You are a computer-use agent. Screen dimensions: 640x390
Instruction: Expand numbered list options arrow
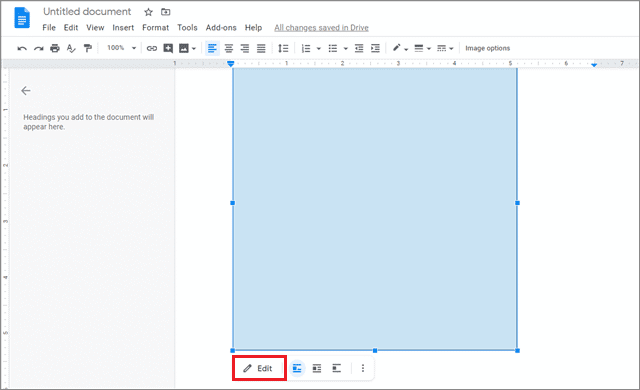[319, 49]
